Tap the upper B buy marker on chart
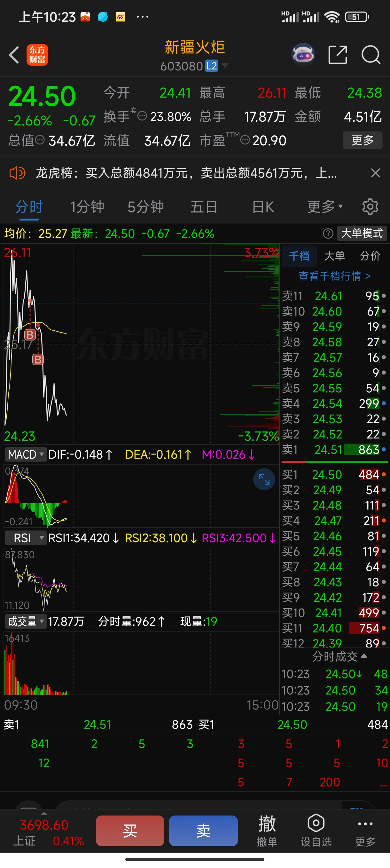 click(x=30, y=335)
